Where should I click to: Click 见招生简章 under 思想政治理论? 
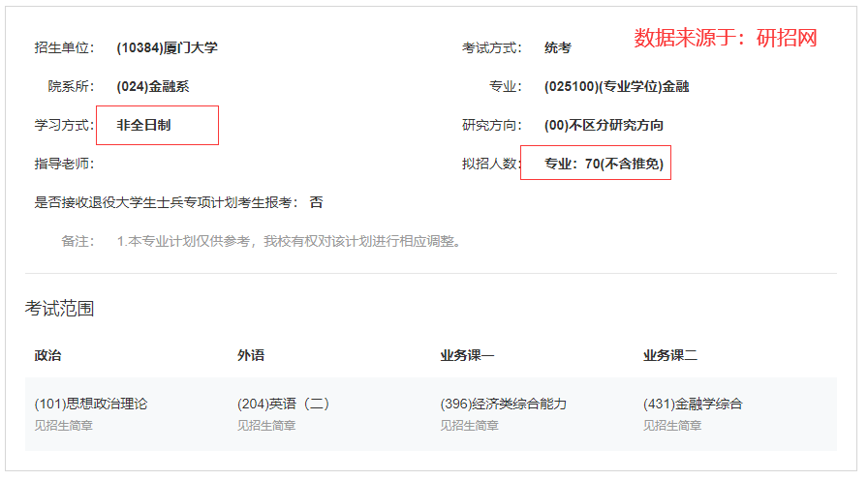64,426
